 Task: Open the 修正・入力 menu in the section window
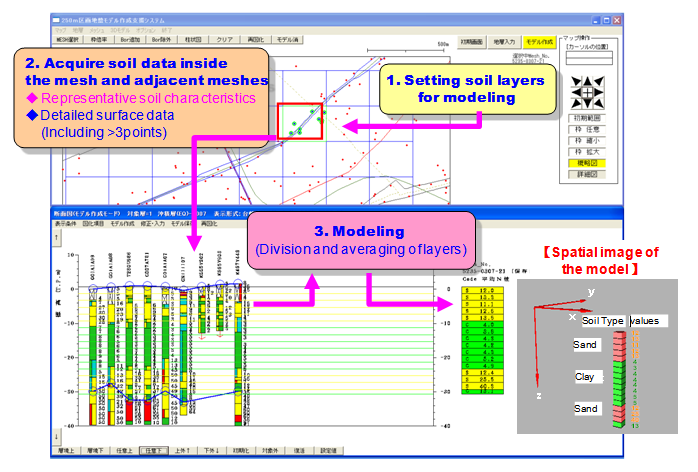153,224
